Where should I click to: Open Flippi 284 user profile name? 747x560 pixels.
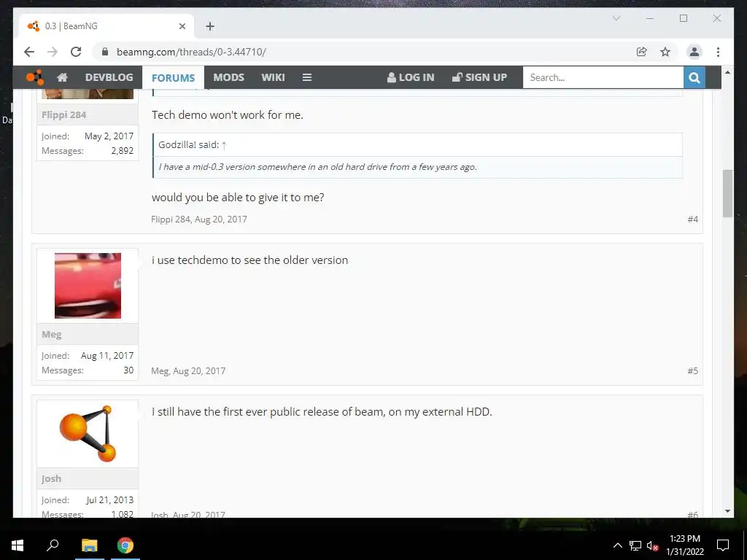(x=64, y=114)
